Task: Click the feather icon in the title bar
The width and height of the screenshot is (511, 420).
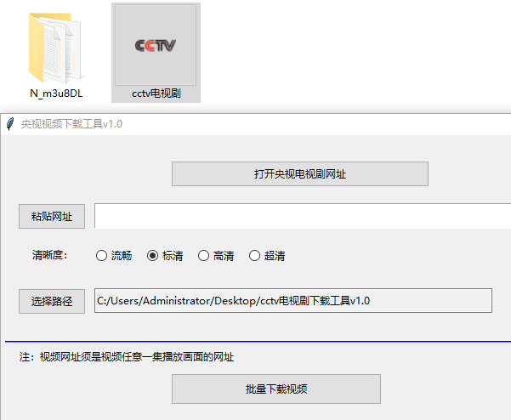Action: click(x=10, y=124)
